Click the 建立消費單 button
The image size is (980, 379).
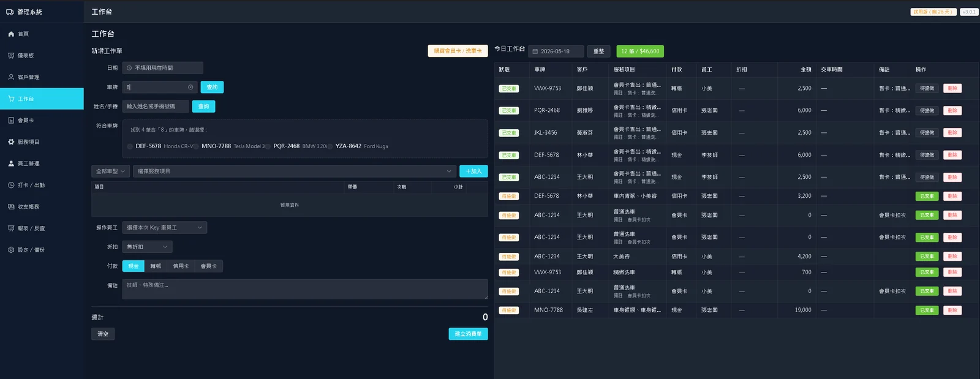tap(468, 334)
